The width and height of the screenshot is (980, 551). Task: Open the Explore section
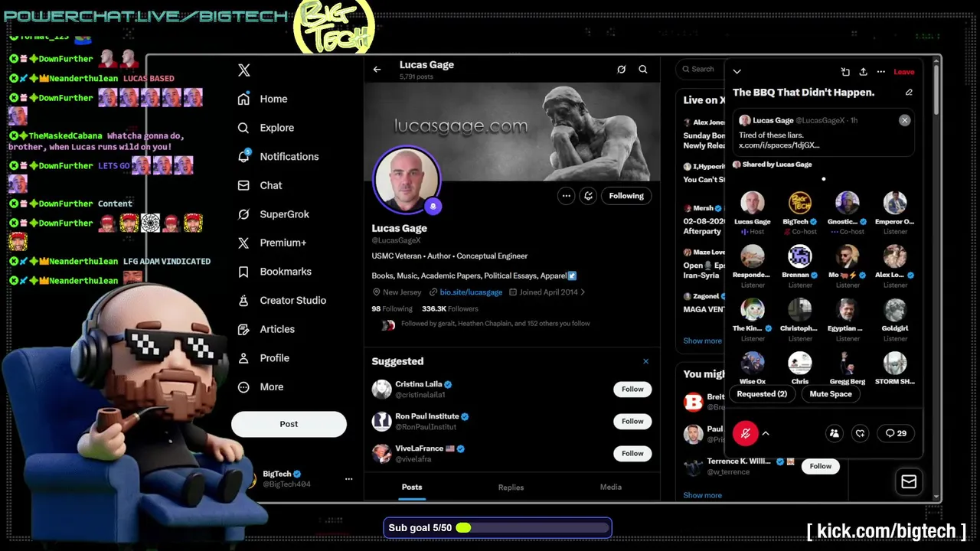click(266, 128)
